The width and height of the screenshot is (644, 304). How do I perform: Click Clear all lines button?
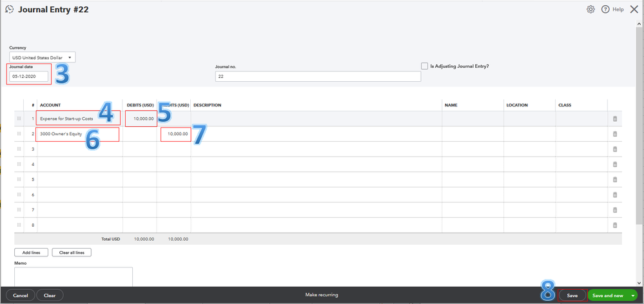[x=72, y=252]
